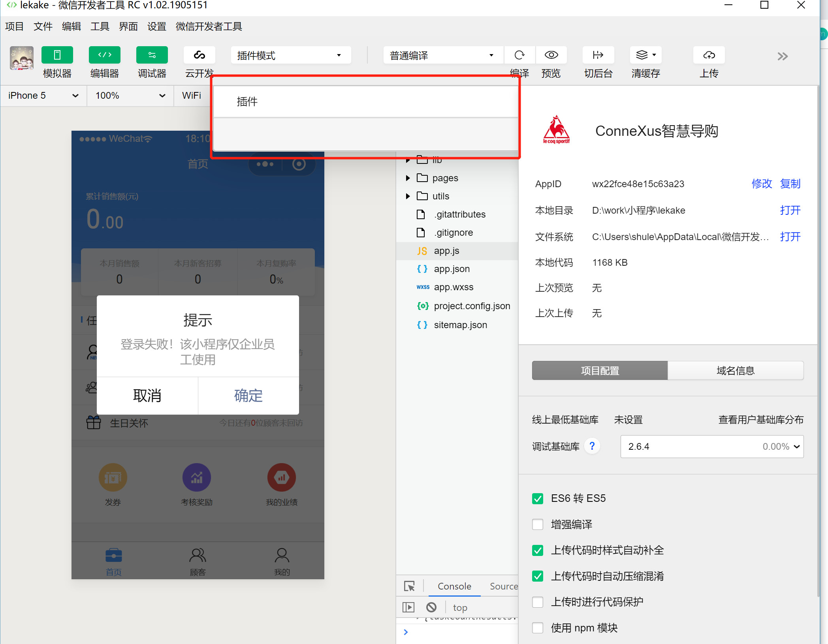The height and width of the screenshot is (644, 828).
Task: Click 打开 link for 文件系统
Action: [790, 237]
